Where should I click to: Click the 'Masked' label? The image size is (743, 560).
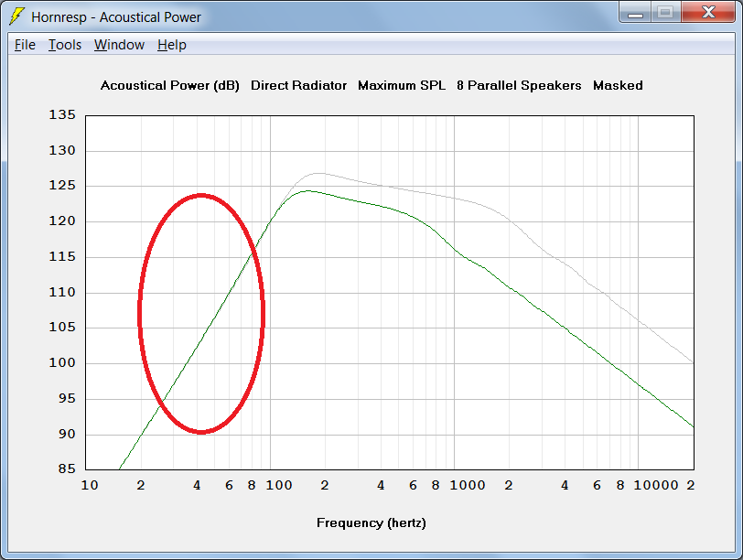tap(618, 85)
